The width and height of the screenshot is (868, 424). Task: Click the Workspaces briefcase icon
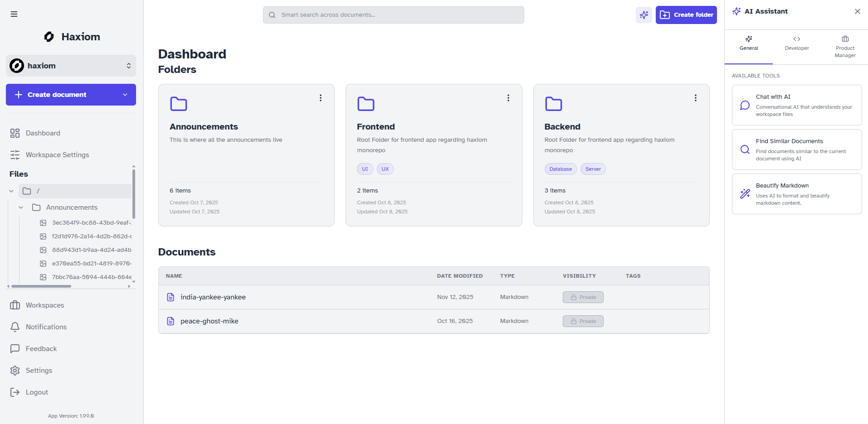15,305
